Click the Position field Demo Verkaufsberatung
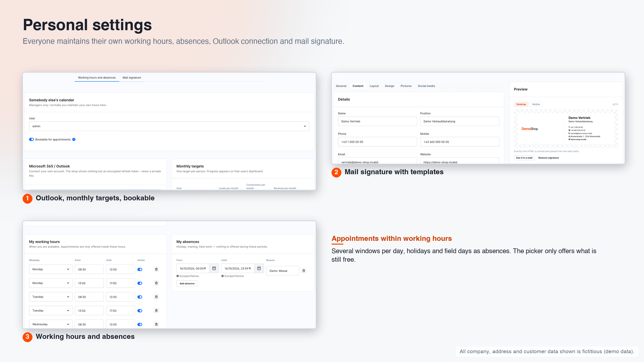The image size is (644, 362). pos(460,121)
